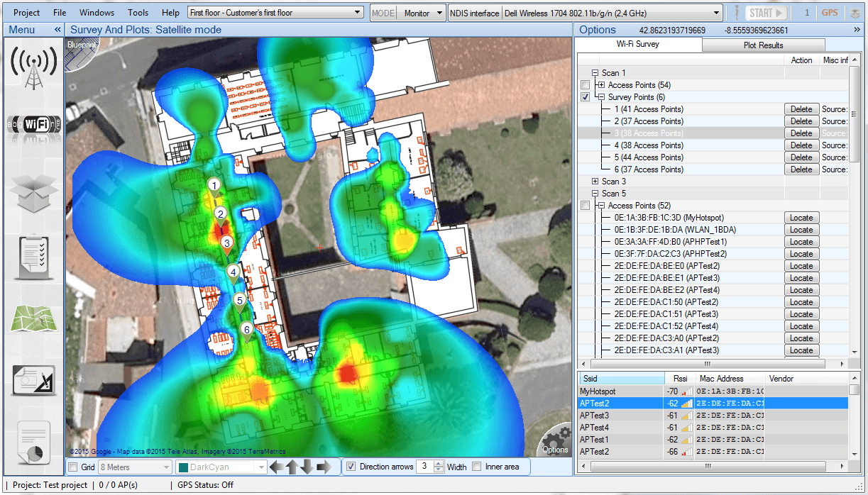Screen dimensions: 868x495
Task: Open the survey clipboard tool
Action: [x=34, y=255]
